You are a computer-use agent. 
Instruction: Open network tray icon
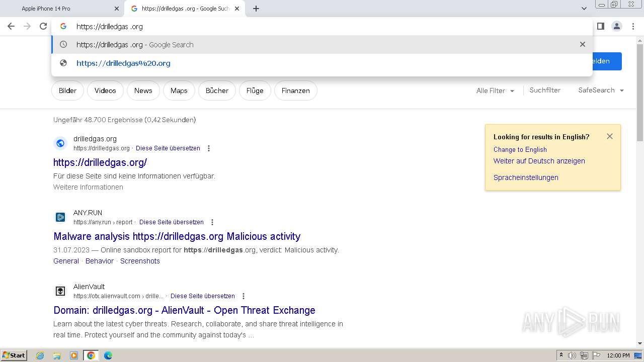[x=584, y=355]
